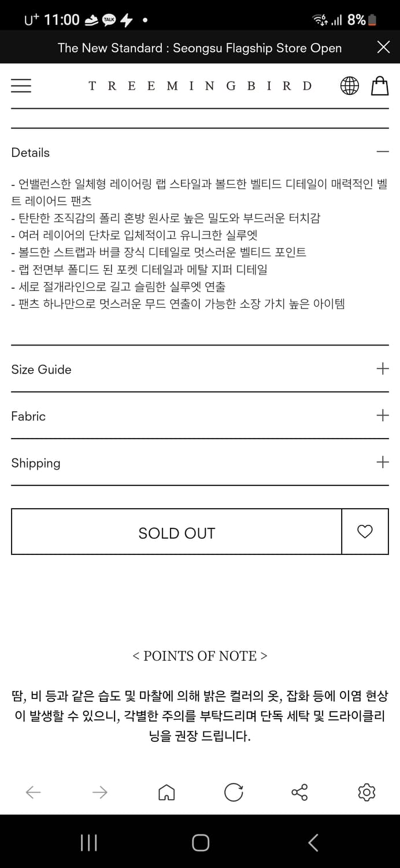Open browser settings gear

[x=366, y=792]
